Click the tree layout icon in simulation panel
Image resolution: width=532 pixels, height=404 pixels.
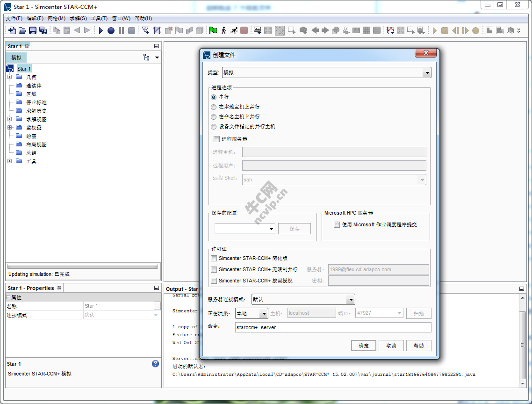(147, 58)
